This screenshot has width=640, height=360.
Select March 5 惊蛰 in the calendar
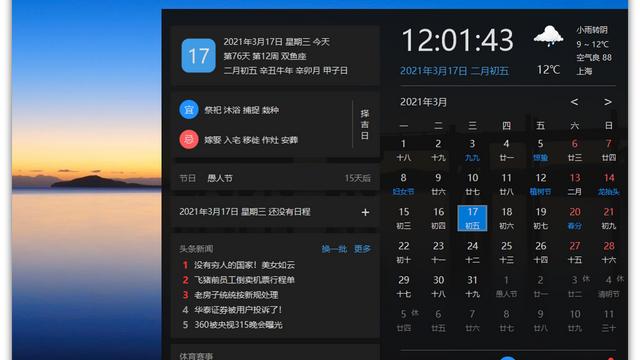point(540,150)
